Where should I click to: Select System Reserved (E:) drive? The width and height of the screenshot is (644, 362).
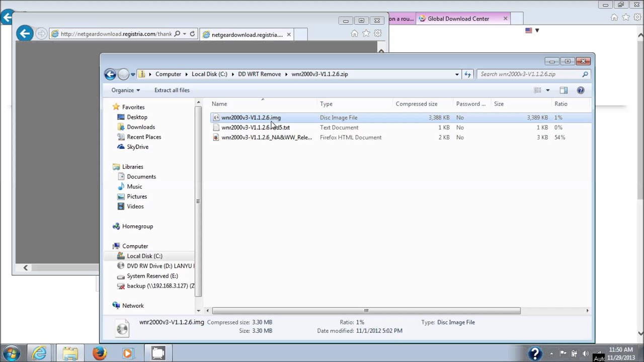(x=152, y=276)
